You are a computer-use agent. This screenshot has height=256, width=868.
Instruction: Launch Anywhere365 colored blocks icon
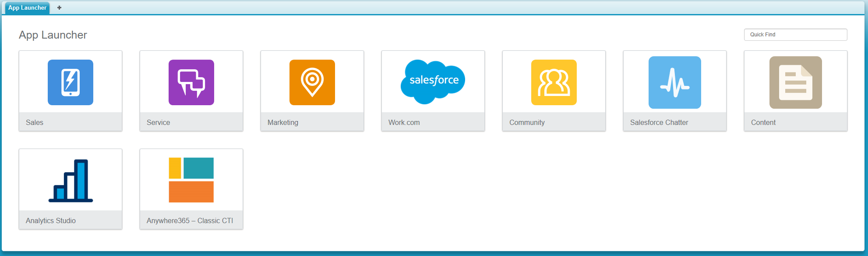click(191, 180)
